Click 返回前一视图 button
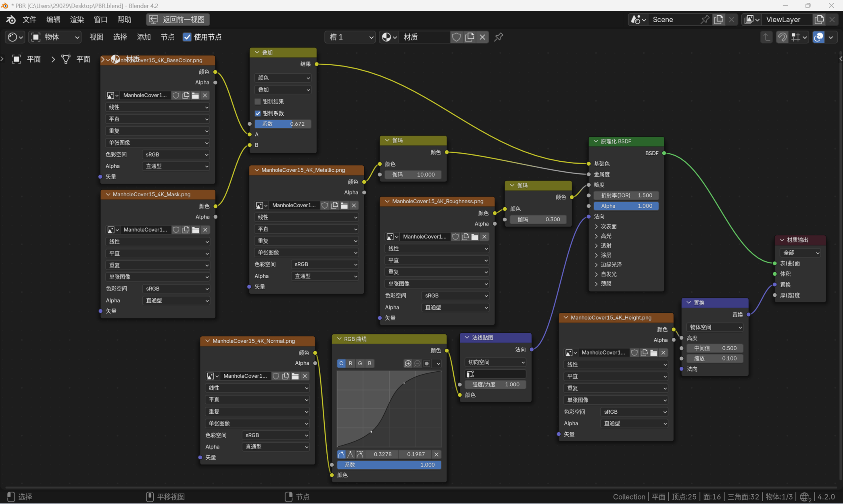Viewport: 843px width, 504px height. [178, 19]
